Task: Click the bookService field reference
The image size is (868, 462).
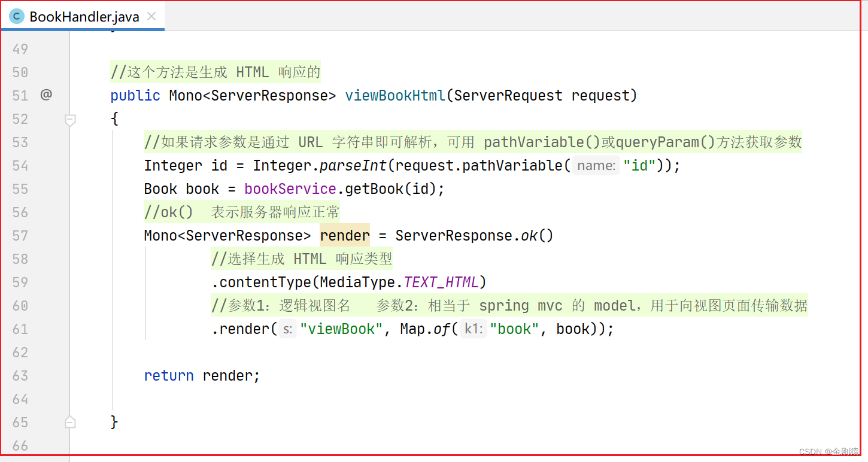Action: [x=290, y=189]
